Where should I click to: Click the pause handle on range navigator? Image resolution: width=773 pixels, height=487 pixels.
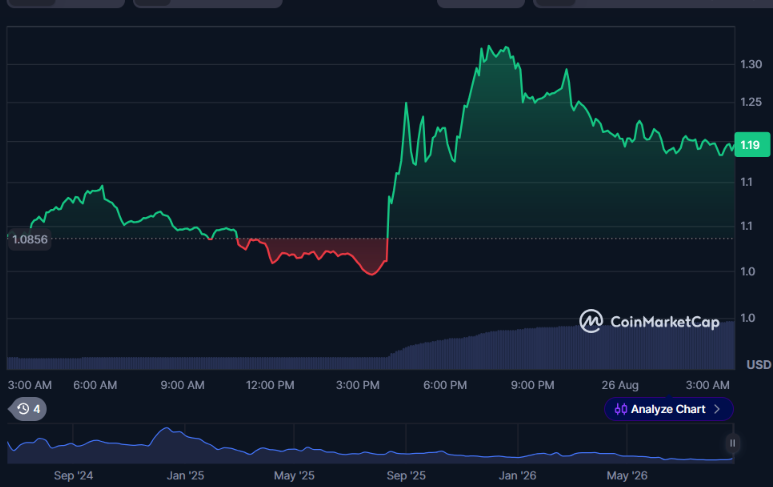(x=733, y=443)
